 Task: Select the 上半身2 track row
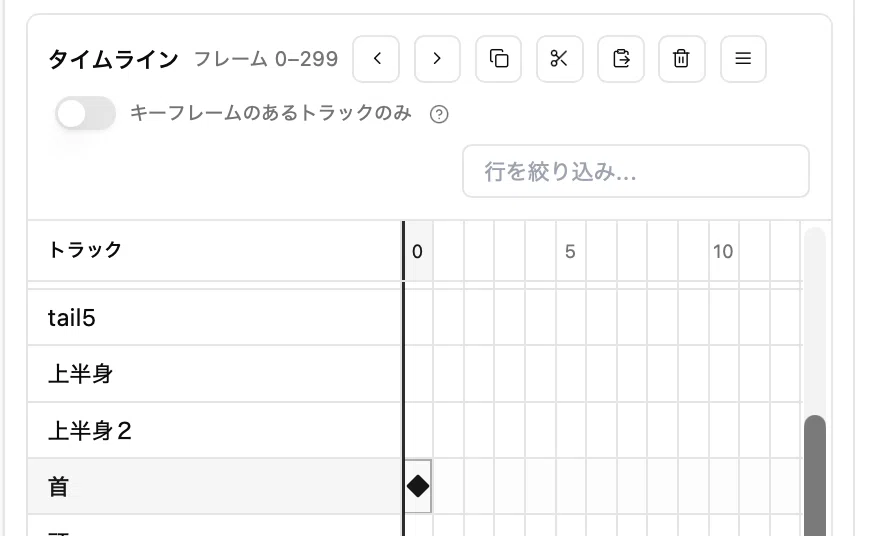pyautogui.click(x=214, y=430)
